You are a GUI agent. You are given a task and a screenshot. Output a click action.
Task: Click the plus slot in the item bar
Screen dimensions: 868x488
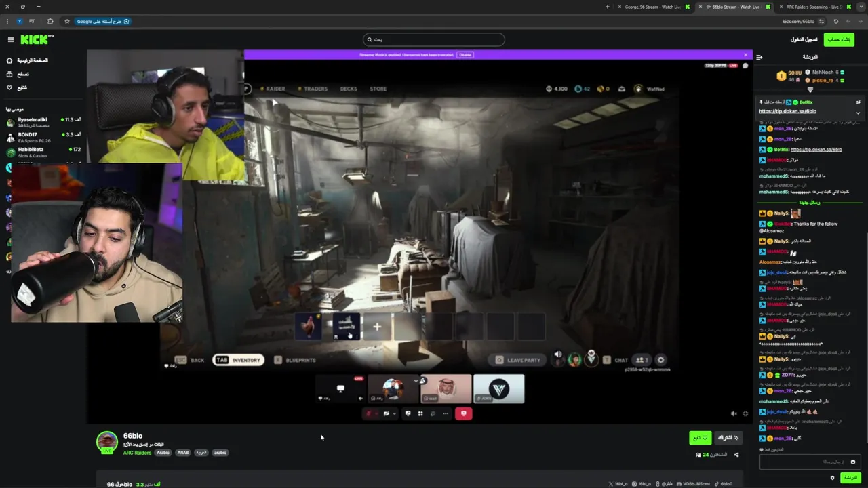point(377,327)
